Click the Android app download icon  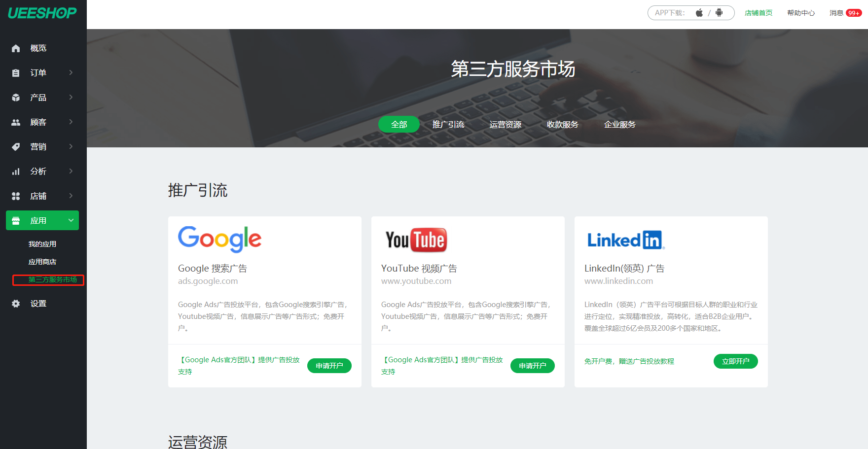[719, 13]
